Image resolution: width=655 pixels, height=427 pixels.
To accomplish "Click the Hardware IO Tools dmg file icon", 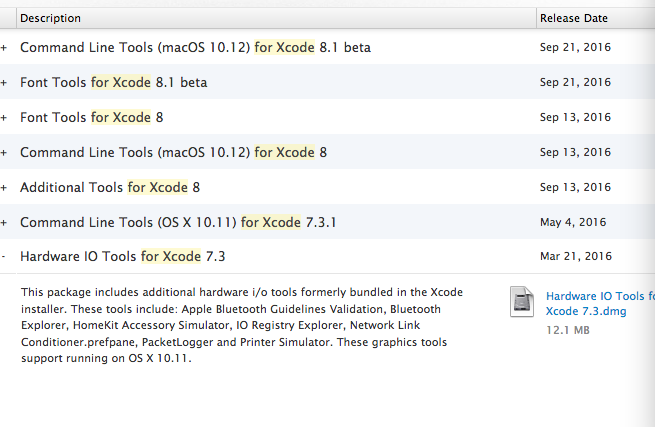I will (x=524, y=302).
